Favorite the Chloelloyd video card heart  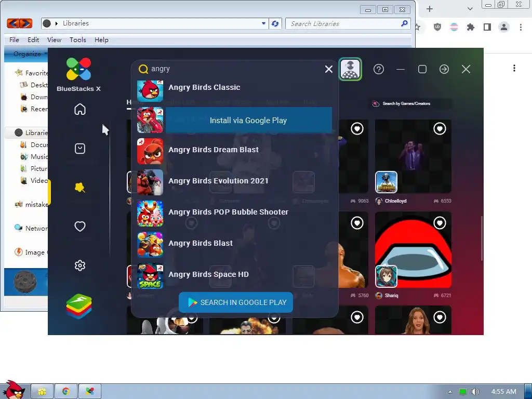point(440,129)
